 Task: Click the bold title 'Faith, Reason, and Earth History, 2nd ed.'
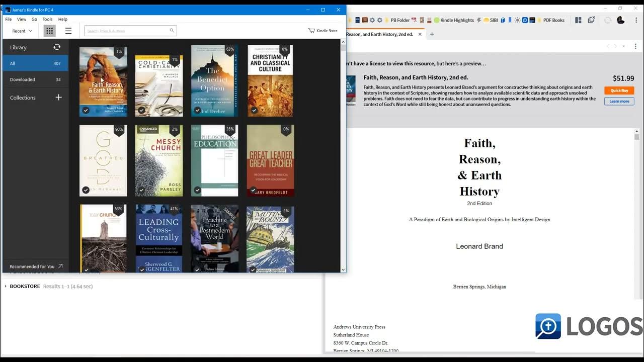pos(416,77)
